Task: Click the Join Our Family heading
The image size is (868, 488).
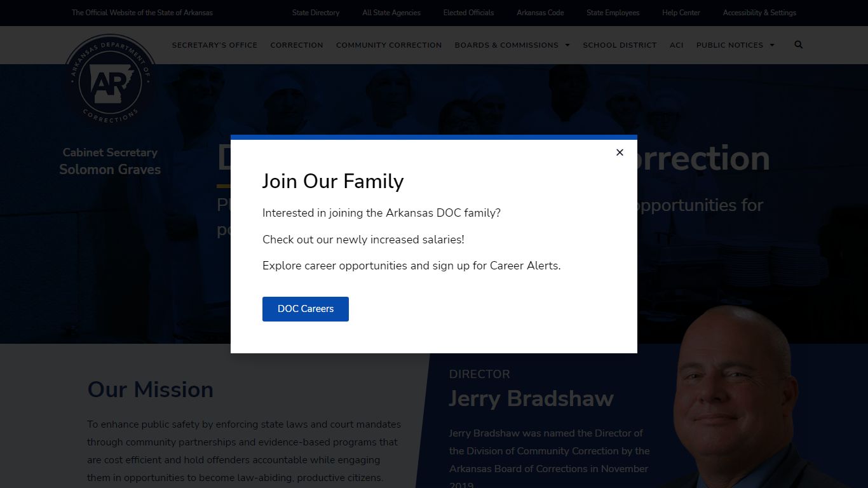Action: tap(333, 181)
